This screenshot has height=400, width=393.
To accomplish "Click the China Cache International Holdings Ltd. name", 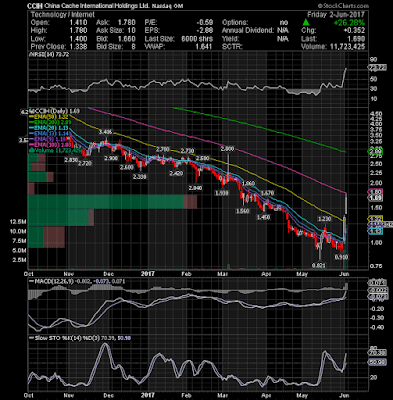I will pos(96,6).
